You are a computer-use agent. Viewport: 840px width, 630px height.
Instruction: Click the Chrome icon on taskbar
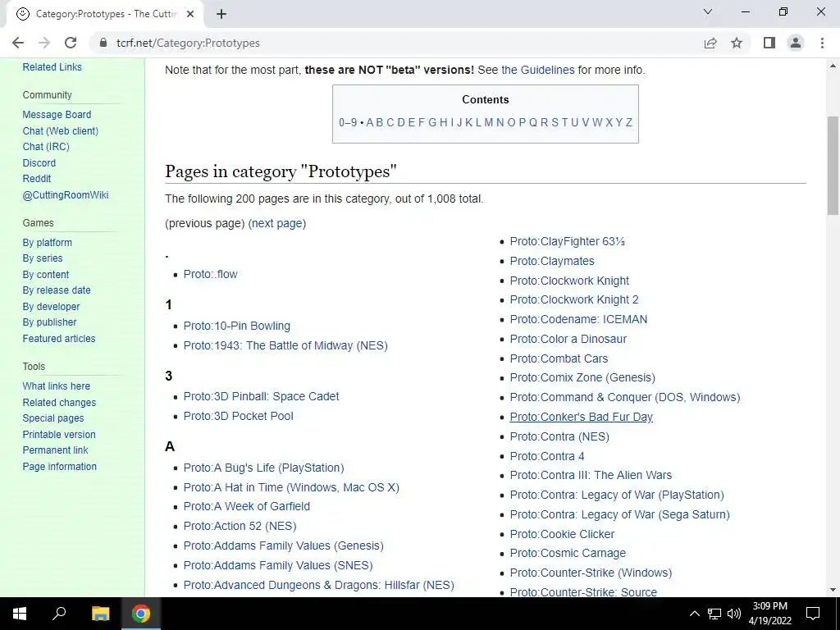pyautogui.click(x=141, y=614)
